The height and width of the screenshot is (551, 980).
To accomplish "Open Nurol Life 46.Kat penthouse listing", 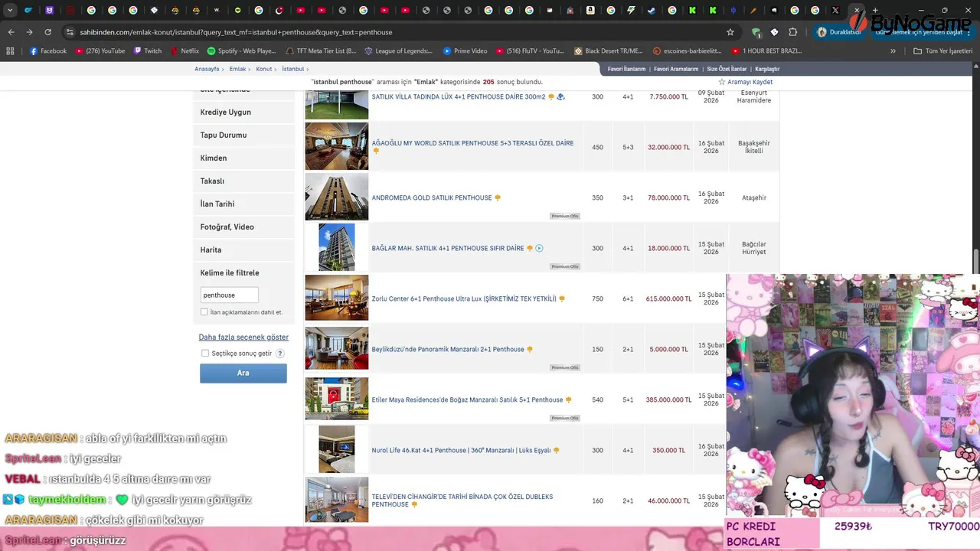I will pos(461,450).
